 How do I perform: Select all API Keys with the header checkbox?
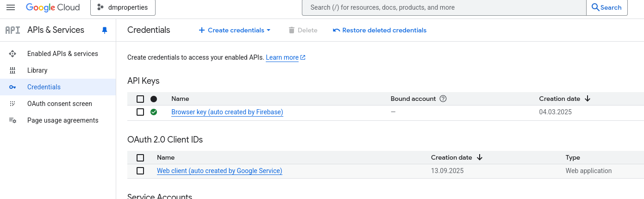coord(140,99)
